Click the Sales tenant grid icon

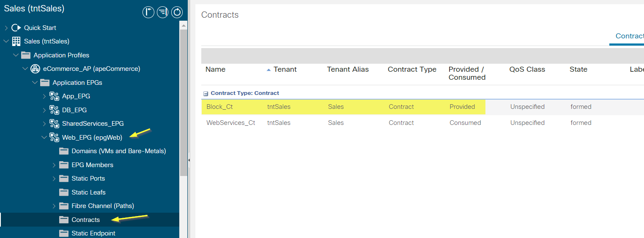click(x=16, y=41)
